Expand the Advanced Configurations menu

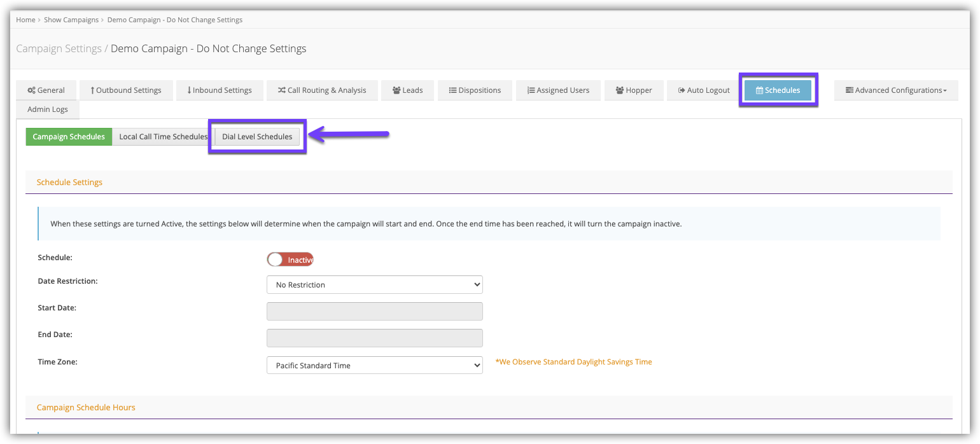tap(895, 90)
